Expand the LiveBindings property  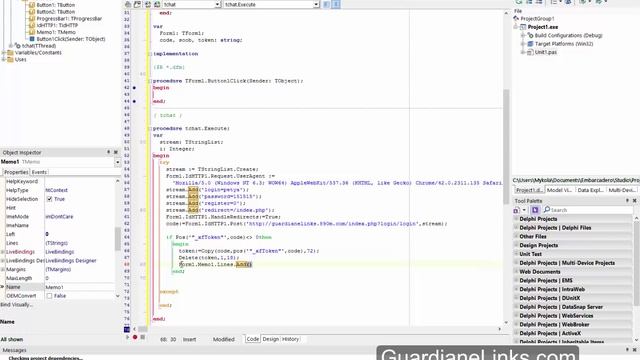[3, 252]
